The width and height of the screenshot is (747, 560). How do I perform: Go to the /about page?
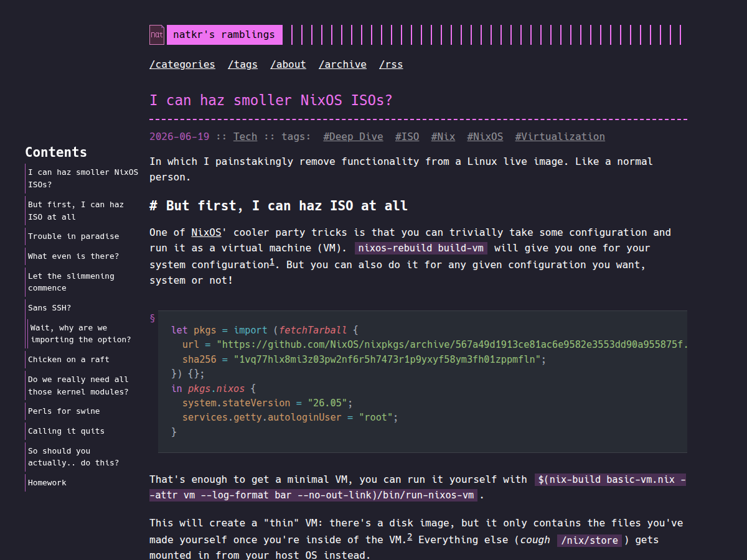point(288,65)
